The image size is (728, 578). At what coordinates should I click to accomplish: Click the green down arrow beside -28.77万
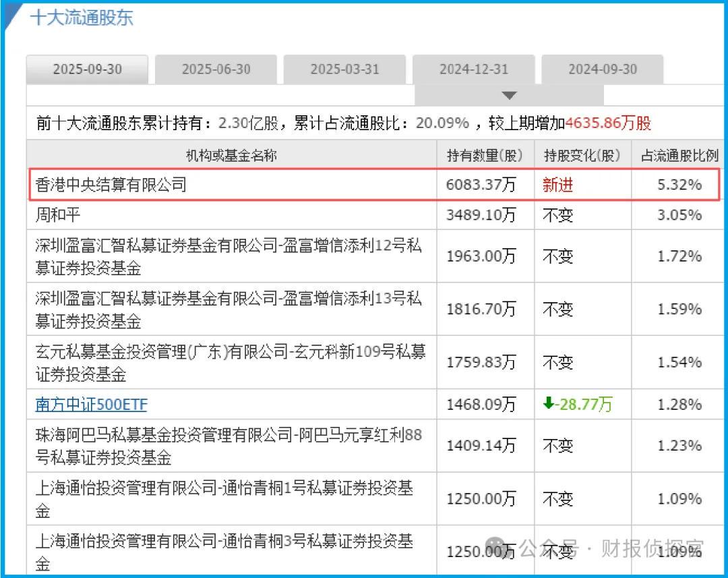548,403
